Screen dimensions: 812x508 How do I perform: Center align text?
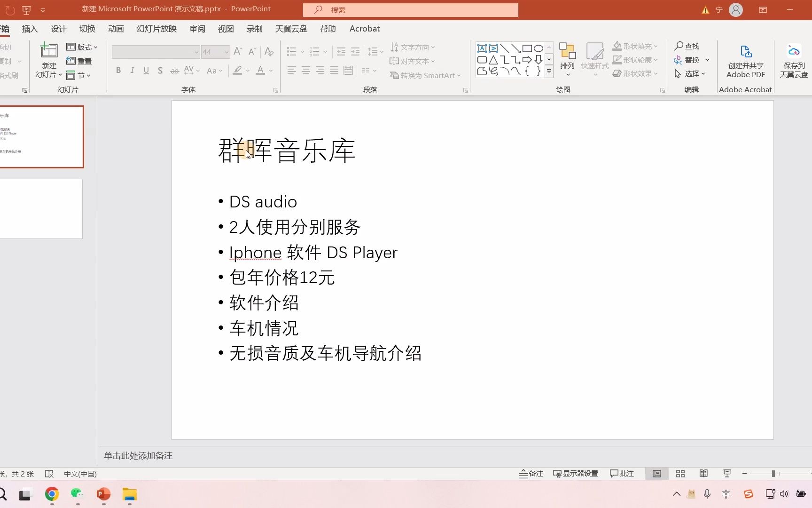(305, 71)
